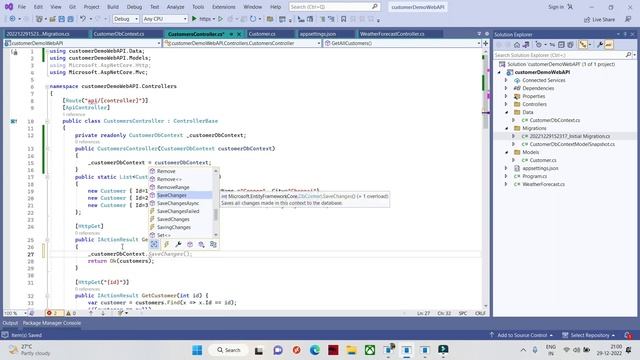Viewport: 640px width, 360px height.
Task: Open File Explorer folder icon on taskbar
Action: point(351,350)
